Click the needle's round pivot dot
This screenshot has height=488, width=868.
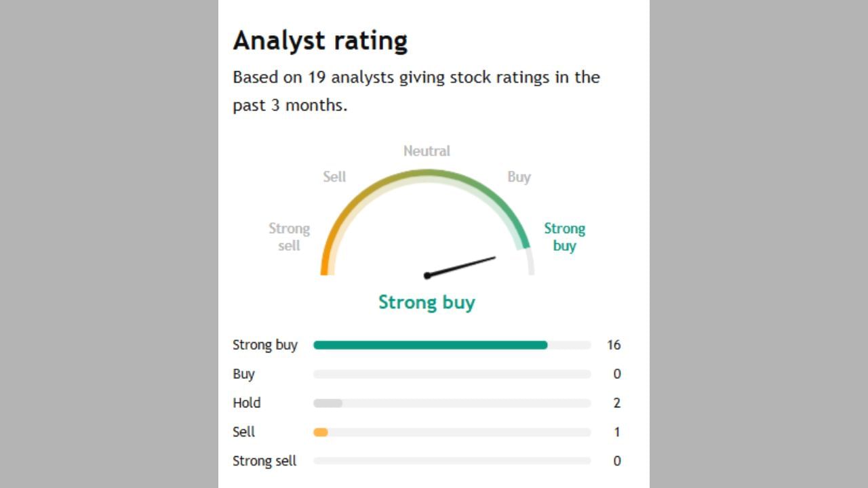coord(427,275)
